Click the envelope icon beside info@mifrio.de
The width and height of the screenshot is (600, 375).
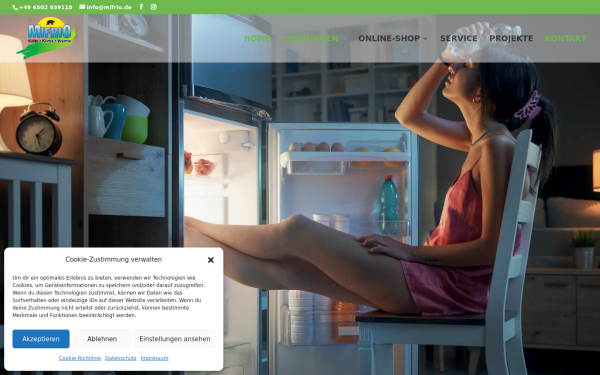coord(82,7)
